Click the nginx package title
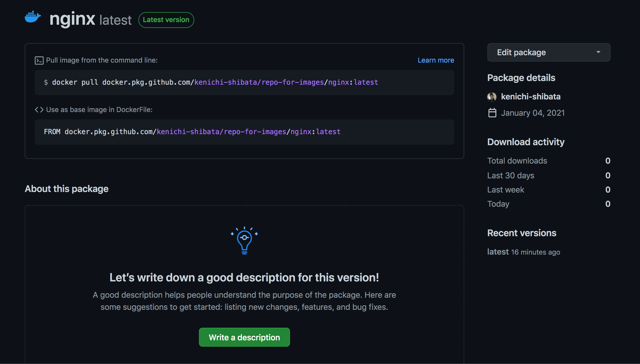Image resolution: width=640 pixels, height=364 pixels. click(72, 19)
